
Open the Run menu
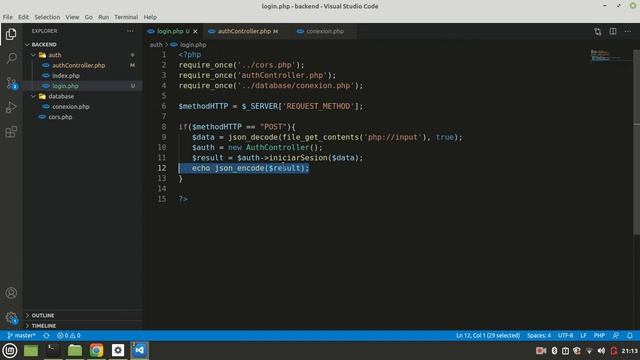click(x=104, y=17)
